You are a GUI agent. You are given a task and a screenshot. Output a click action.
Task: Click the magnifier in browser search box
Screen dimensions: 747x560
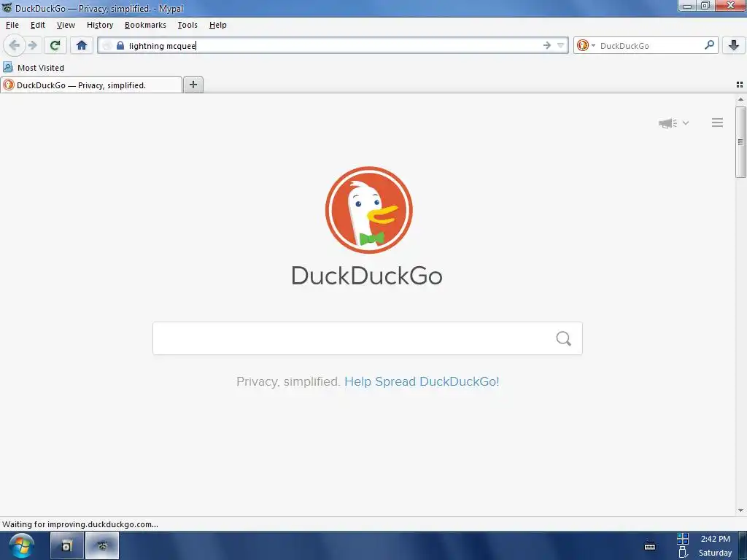(x=709, y=45)
